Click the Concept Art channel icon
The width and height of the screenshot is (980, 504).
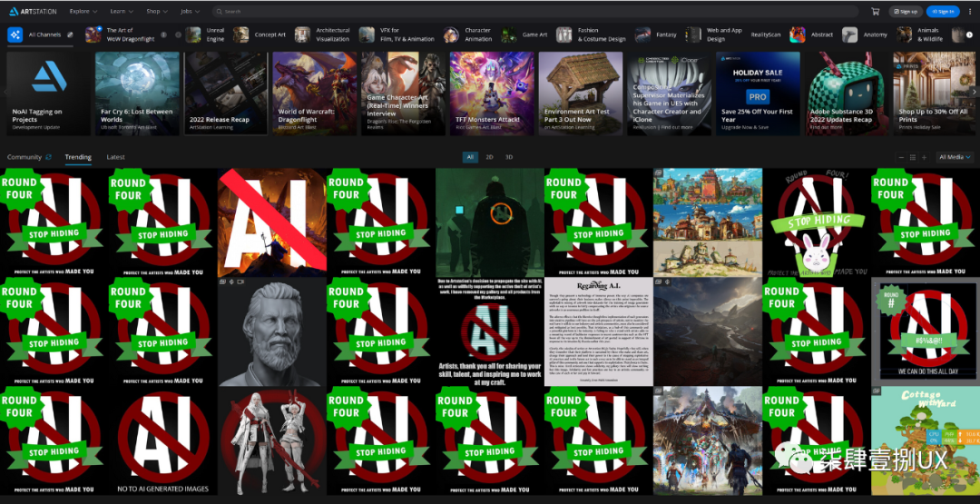pyautogui.click(x=241, y=35)
